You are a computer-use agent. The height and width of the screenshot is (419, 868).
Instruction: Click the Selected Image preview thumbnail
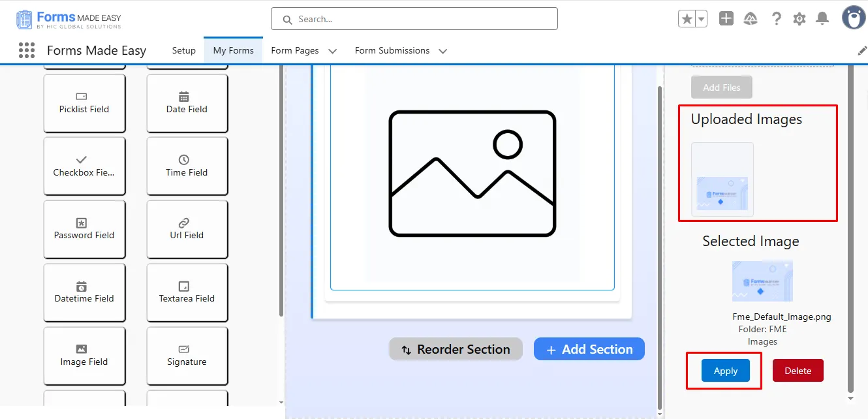762,281
